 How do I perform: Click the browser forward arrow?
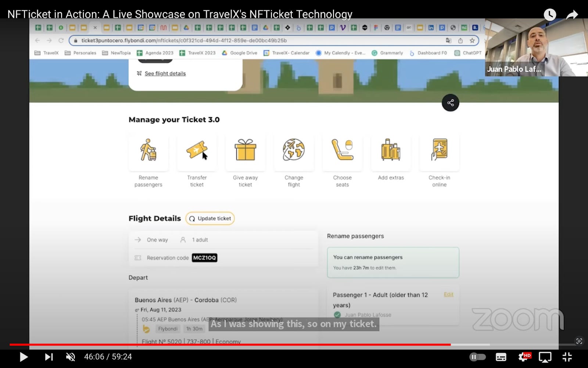coord(49,40)
